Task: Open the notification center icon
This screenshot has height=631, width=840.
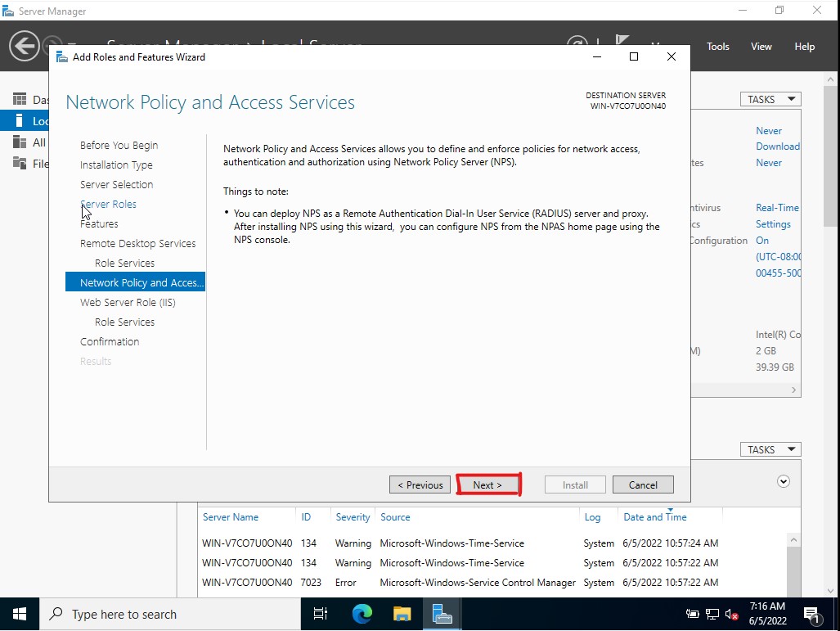Action: pyautogui.click(x=812, y=615)
